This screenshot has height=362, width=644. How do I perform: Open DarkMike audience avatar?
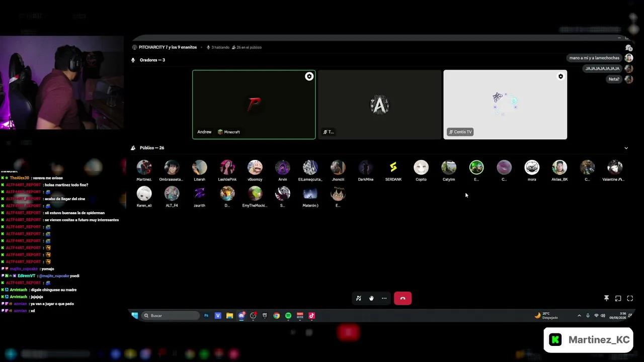365,167
